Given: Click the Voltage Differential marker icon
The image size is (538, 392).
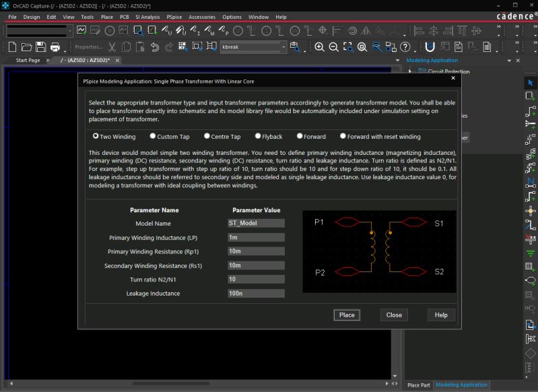Looking at the screenshot, I should coord(181,30).
